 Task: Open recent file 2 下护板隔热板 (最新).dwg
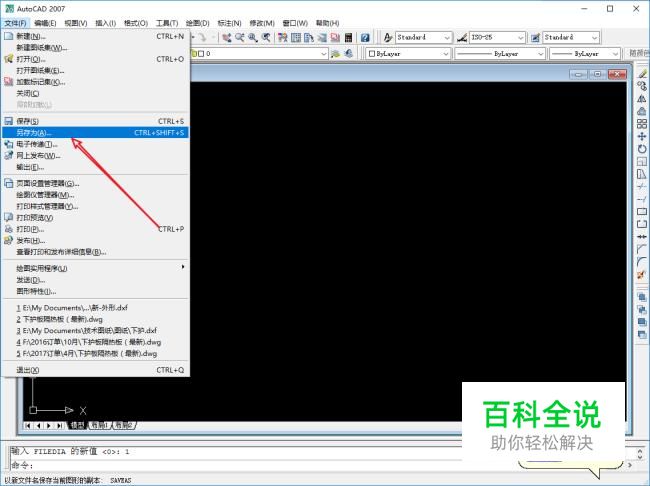coord(95,319)
